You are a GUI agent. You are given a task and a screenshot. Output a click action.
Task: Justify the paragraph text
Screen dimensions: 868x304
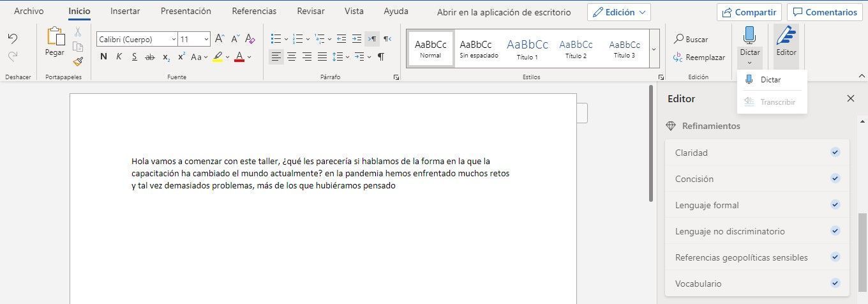(x=322, y=57)
